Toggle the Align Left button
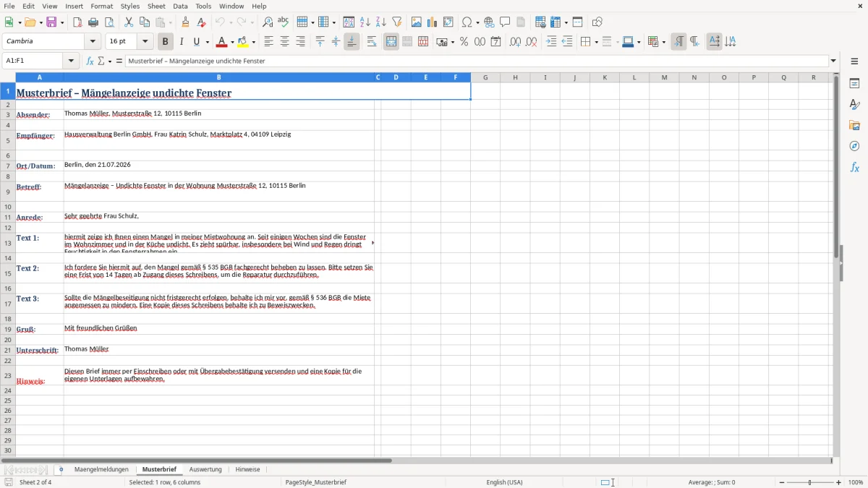Viewport: 868px width, 488px height. tap(268, 42)
